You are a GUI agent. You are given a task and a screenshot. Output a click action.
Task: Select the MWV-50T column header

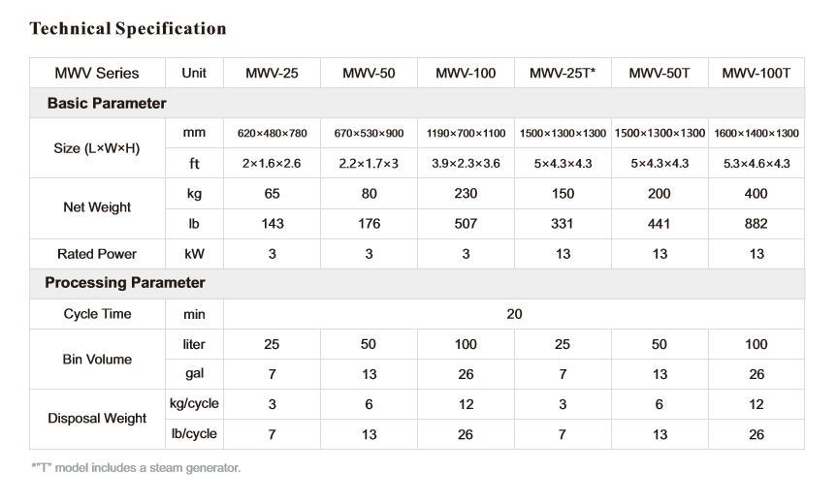660,73
